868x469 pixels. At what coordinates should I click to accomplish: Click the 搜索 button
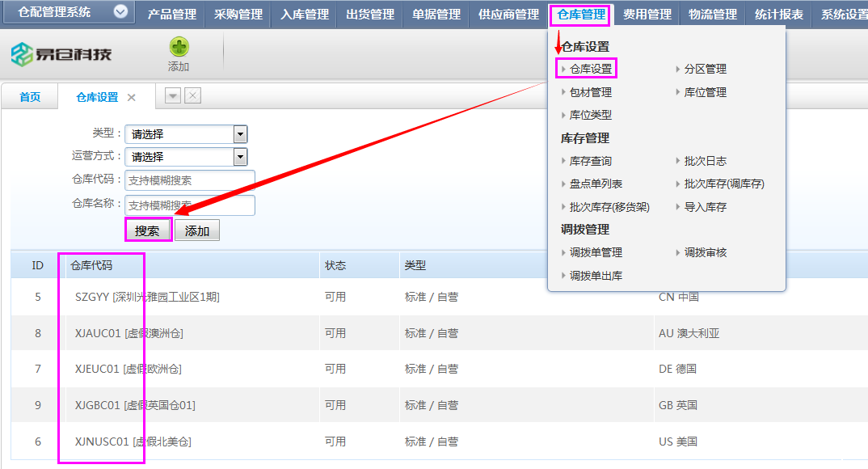click(147, 230)
